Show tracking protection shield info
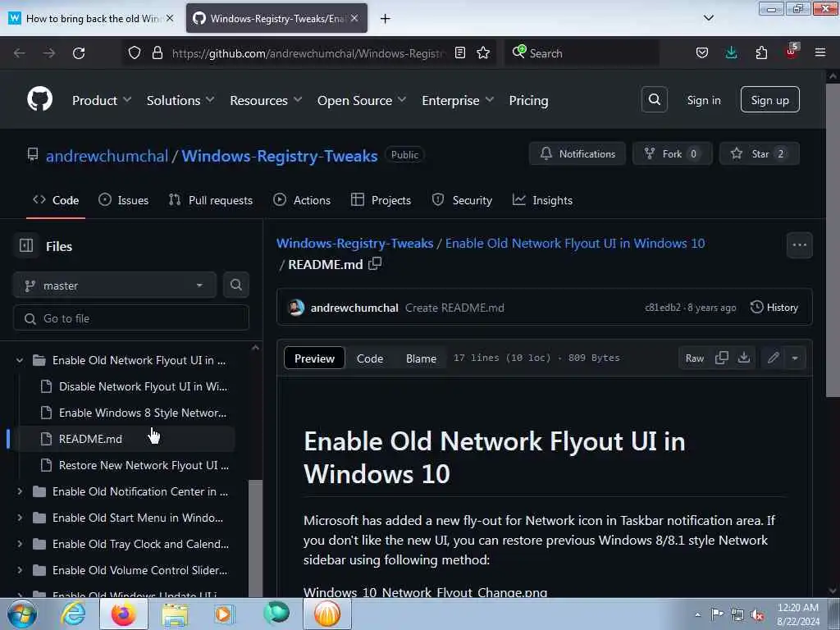 pos(135,52)
